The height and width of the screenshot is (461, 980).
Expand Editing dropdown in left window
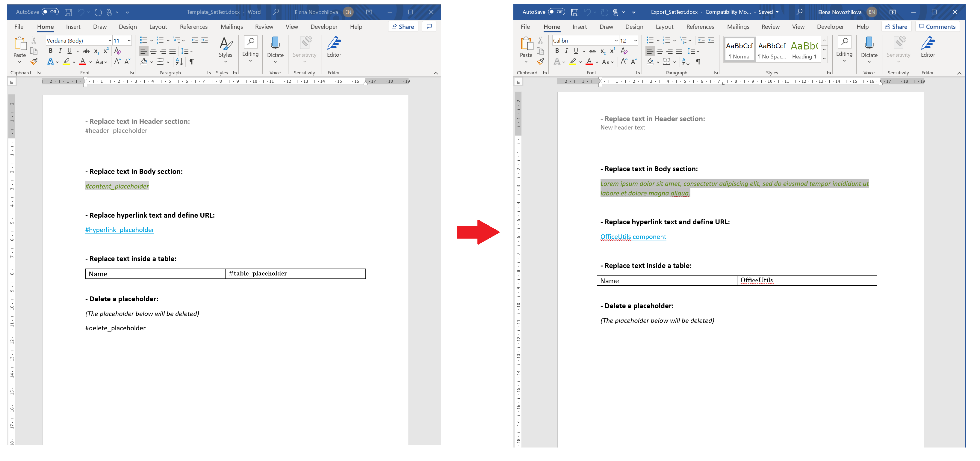[250, 61]
